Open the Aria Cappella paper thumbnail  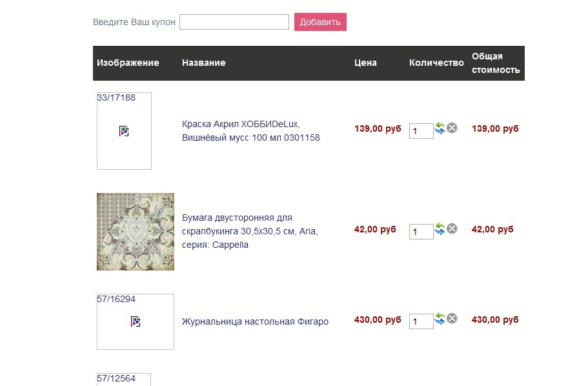pyautogui.click(x=136, y=232)
